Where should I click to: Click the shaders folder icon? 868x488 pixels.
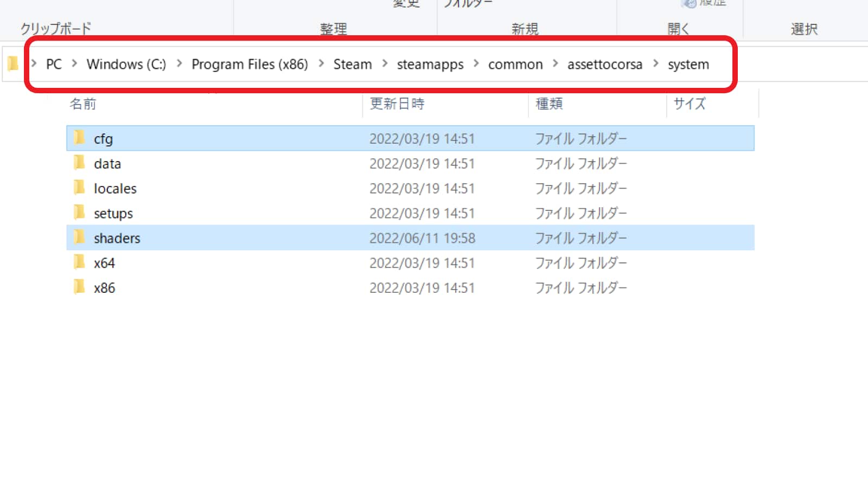point(79,237)
